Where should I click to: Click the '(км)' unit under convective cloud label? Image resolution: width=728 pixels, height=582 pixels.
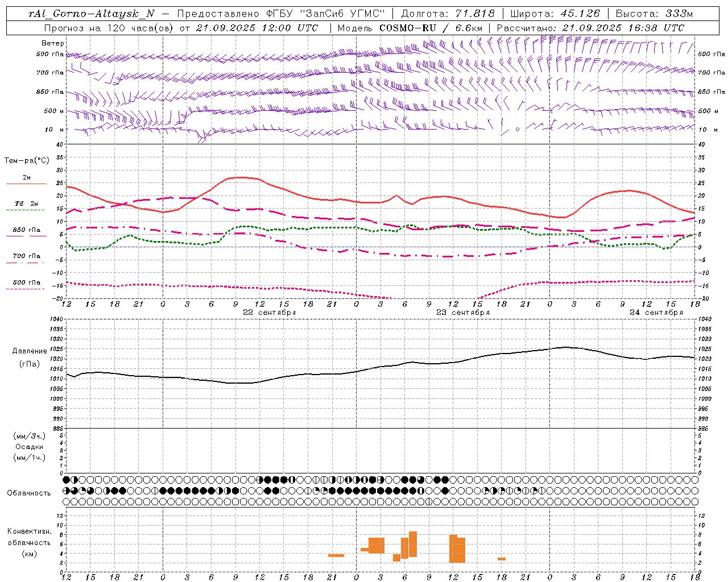point(30,554)
